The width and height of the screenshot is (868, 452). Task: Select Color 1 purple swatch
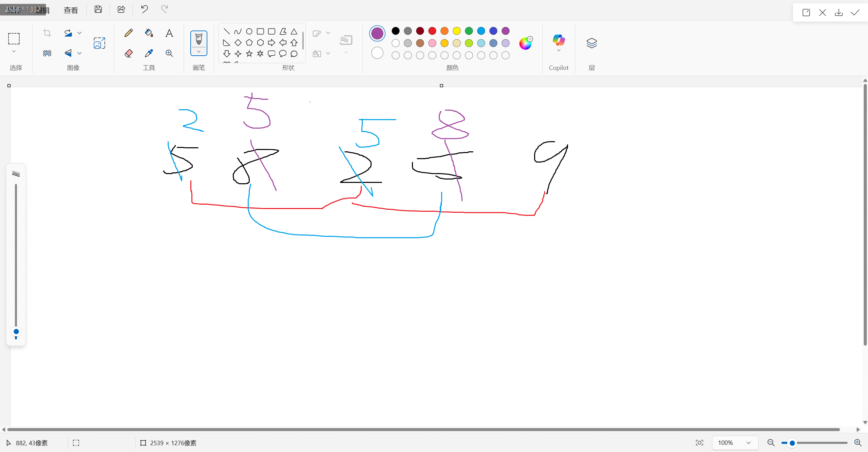(x=377, y=34)
